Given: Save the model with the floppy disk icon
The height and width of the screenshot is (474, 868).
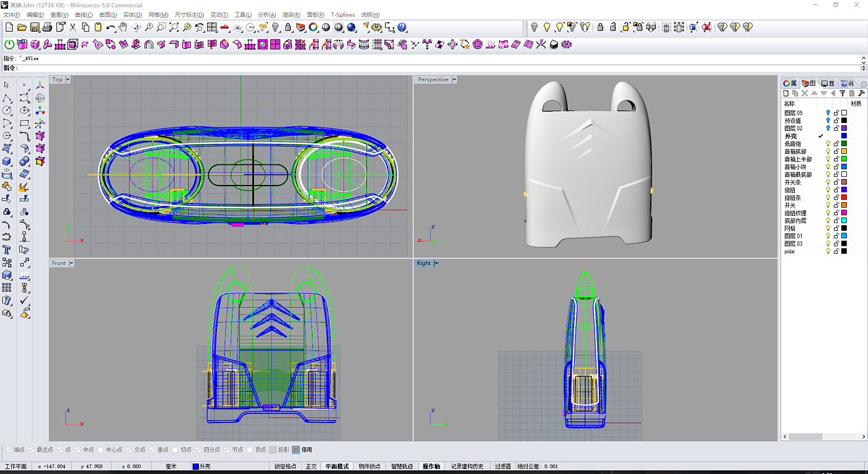Looking at the screenshot, I should (x=35, y=27).
